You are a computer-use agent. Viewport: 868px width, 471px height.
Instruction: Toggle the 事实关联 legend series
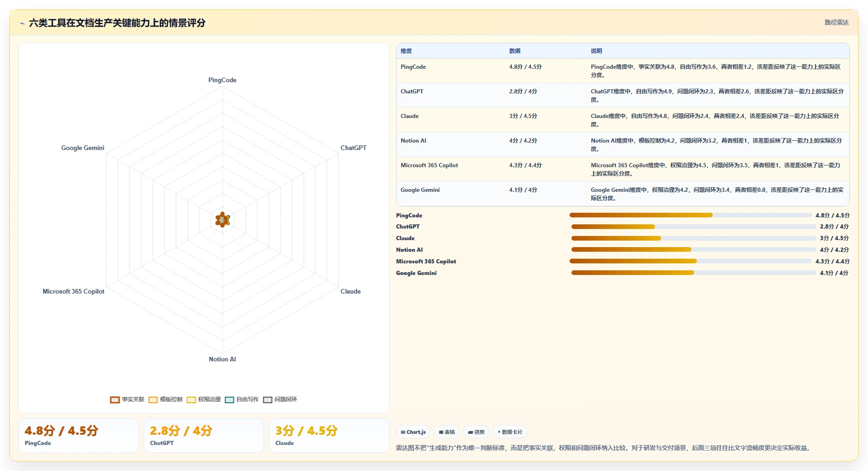pyautogui.click(x=127, y=399)
